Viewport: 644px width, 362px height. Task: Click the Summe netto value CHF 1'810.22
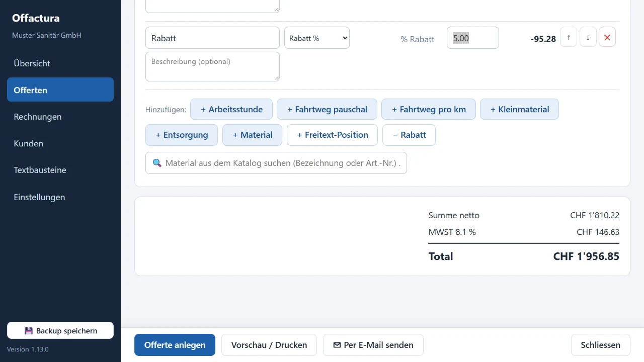click(x=595, y=215)
